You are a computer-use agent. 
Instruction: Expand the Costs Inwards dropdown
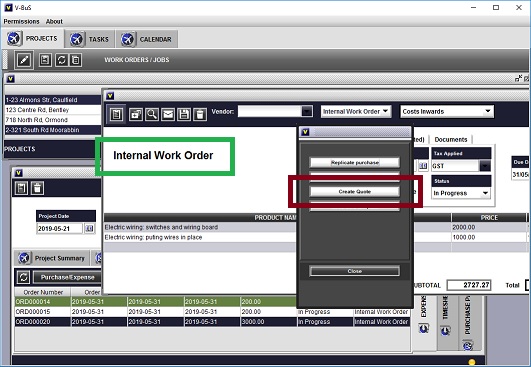[447, 111]
